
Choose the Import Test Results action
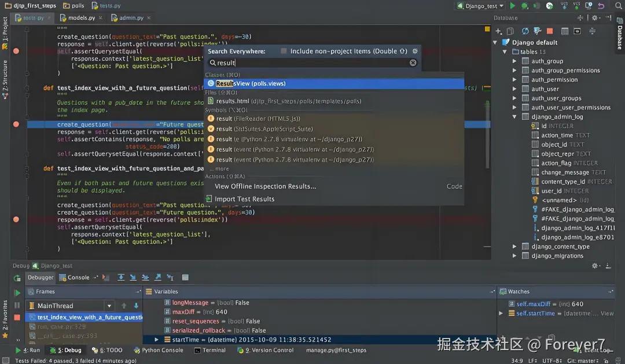334,199
